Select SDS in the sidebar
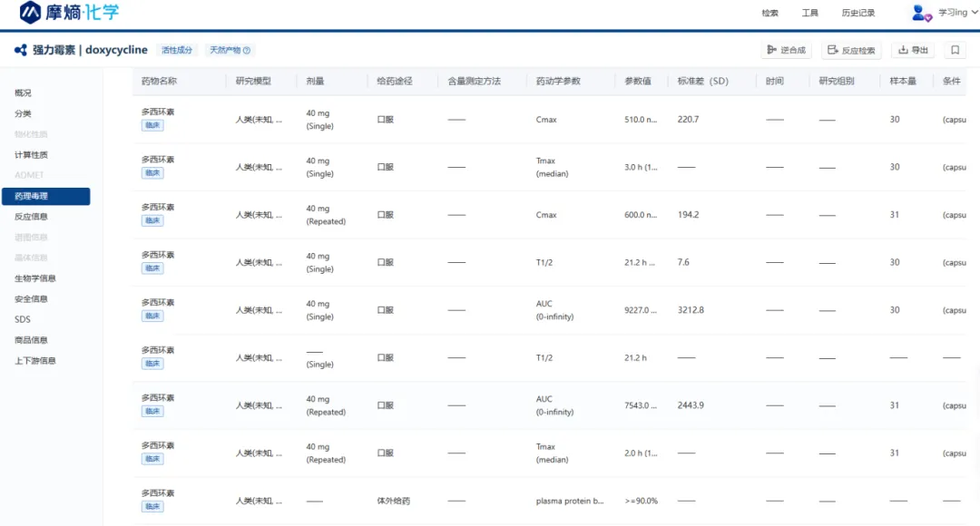 (x=22, y=319)
